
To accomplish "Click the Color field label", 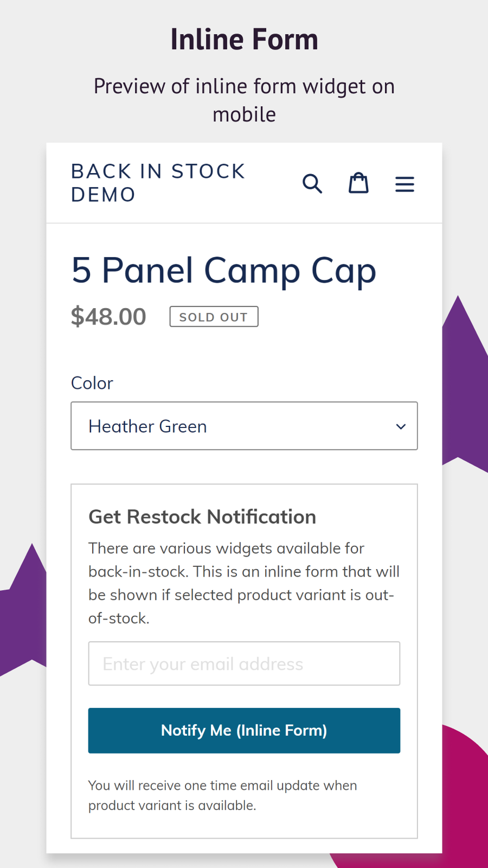I will (92, 383).
